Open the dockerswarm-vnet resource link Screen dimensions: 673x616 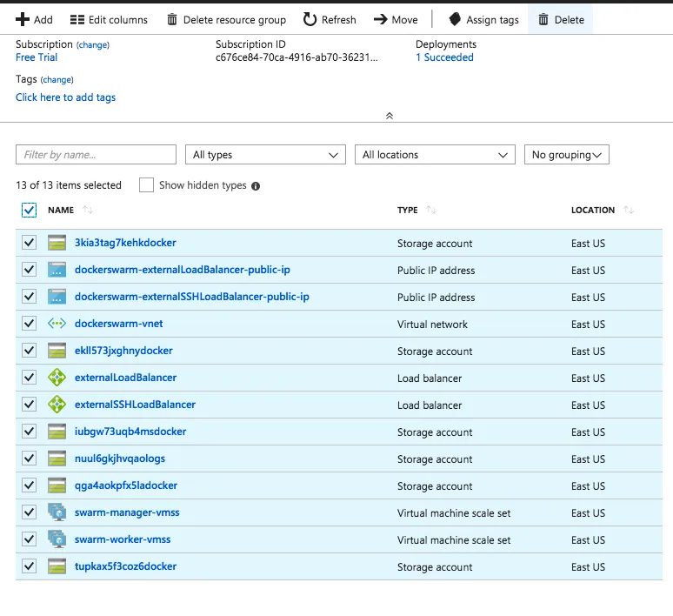click(118, 324)
